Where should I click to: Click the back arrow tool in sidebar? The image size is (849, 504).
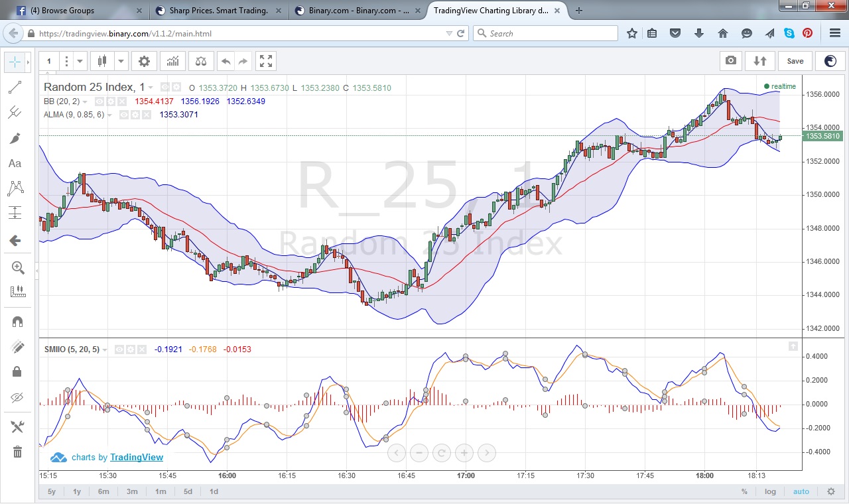(x=16, y=241)
